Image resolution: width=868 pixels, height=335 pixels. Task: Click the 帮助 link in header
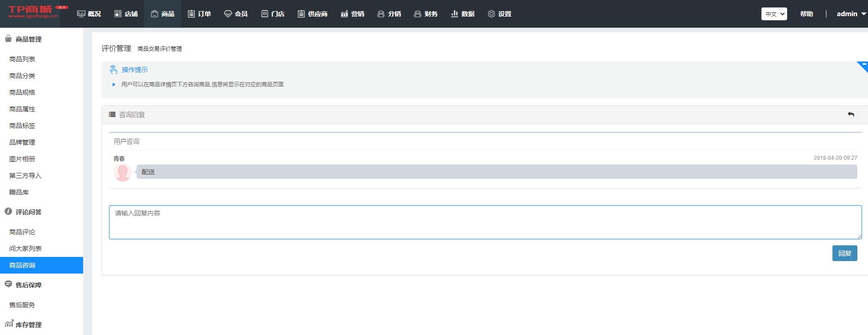[x=807, y=14]
